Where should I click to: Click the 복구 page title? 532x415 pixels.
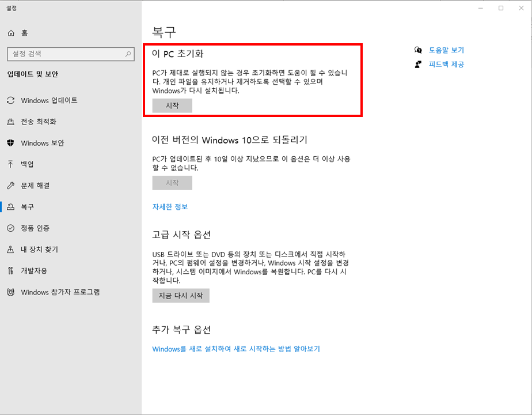pyautogui.click(x=164, y=32)
